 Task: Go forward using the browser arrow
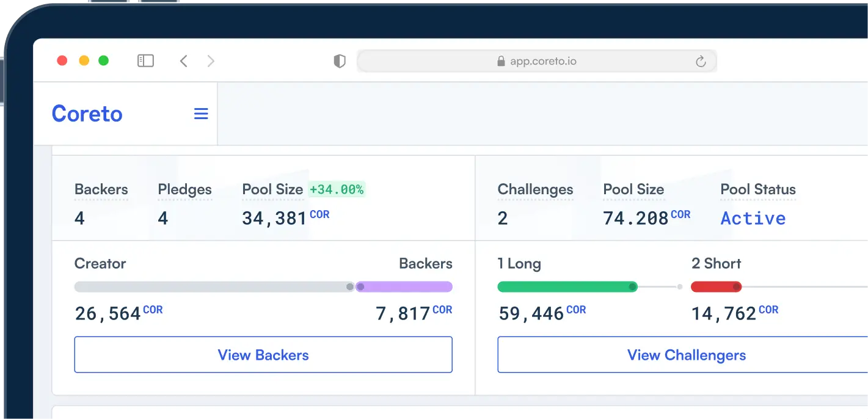click(211, 60)
